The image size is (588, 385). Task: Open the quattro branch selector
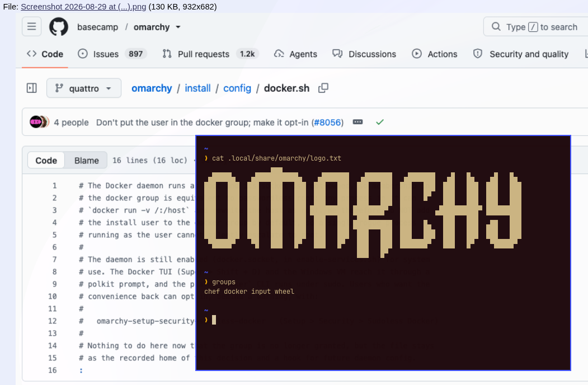pyautogui.click(x=84, y=88)
